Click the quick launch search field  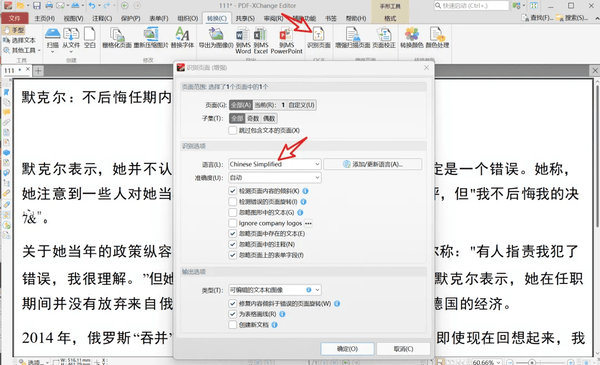pyautogui.click(x=471, y=5)
